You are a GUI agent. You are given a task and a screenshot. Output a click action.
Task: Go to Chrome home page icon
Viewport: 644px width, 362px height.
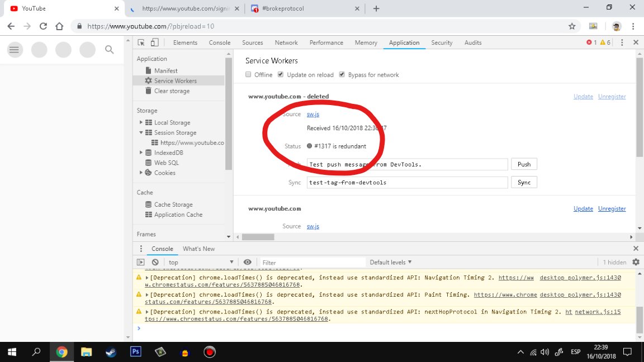tap(59, 26)
